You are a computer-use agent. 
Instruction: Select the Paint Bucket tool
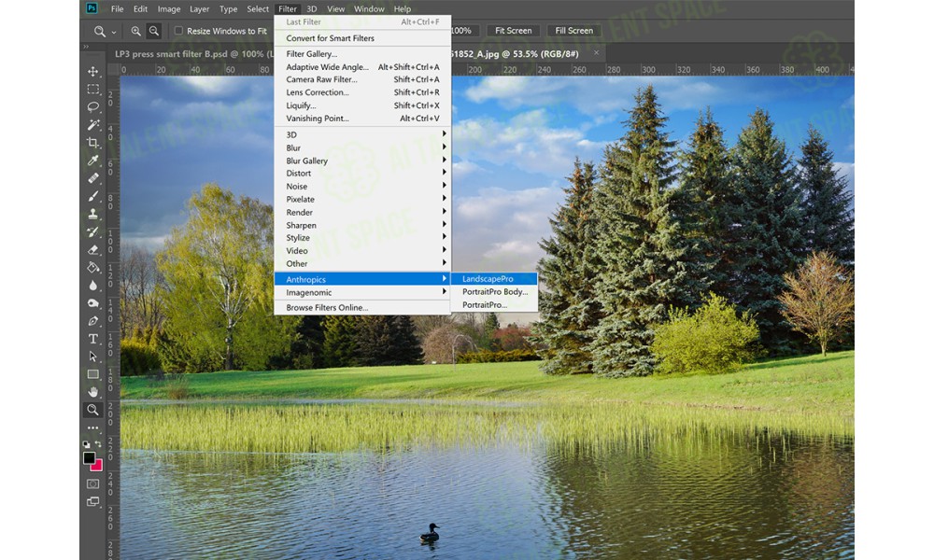click(92, 267)
